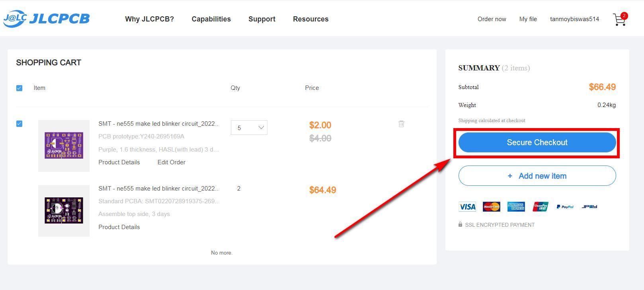Click the 0.24kg weight value
Image resolution: width=644 pixels, height=290 pixels.
tap(607, 105)
